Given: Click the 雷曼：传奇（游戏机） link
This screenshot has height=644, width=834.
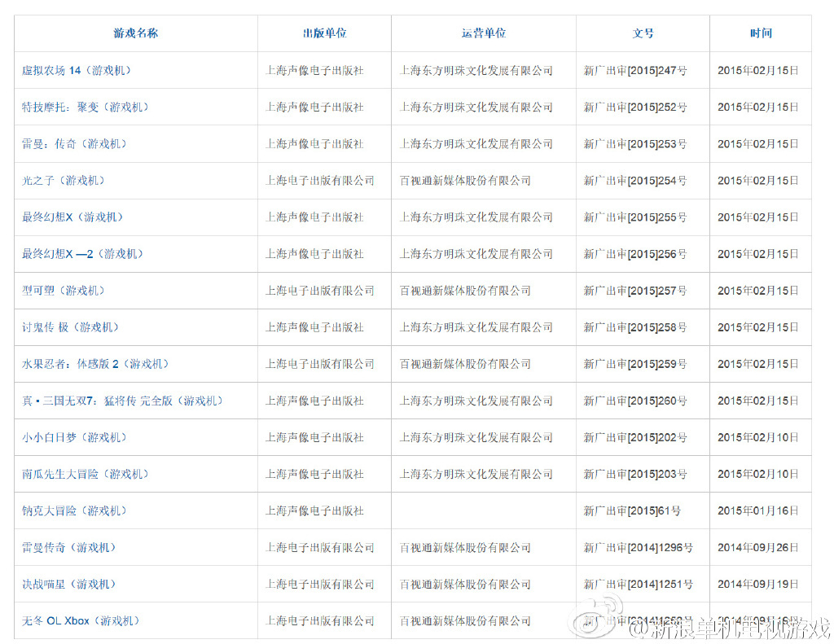Looking at the screenshot, I should [x=74, y=143].
